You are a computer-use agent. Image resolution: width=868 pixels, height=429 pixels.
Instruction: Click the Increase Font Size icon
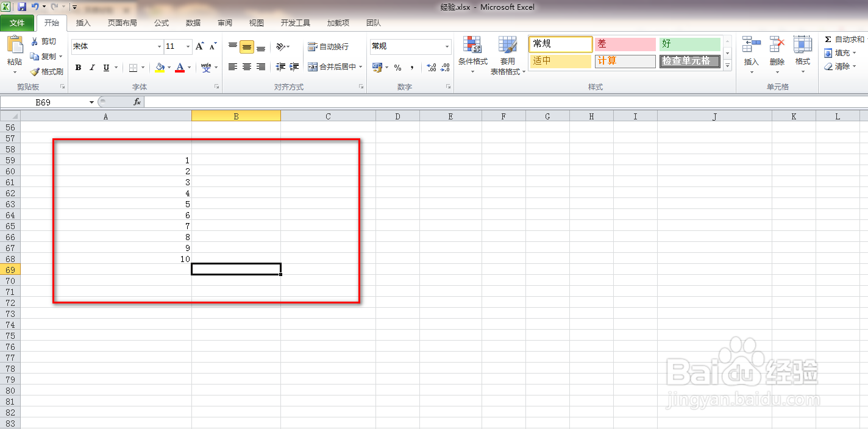pos(200,46)
